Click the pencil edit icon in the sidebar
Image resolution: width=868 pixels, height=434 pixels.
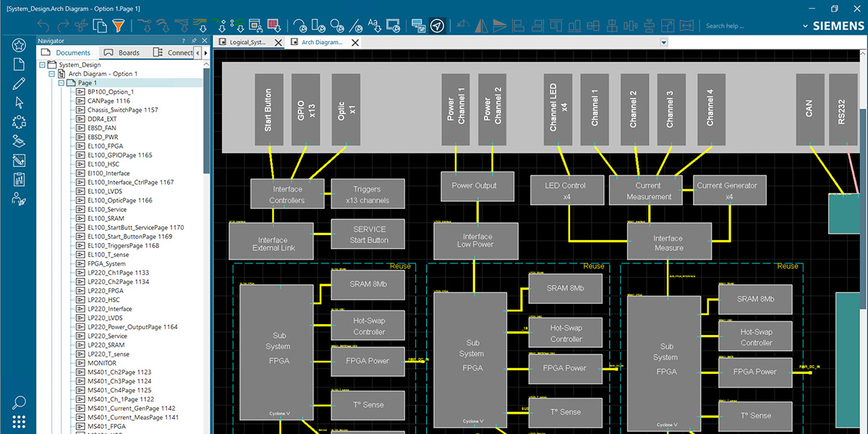(x=18, y=82)
